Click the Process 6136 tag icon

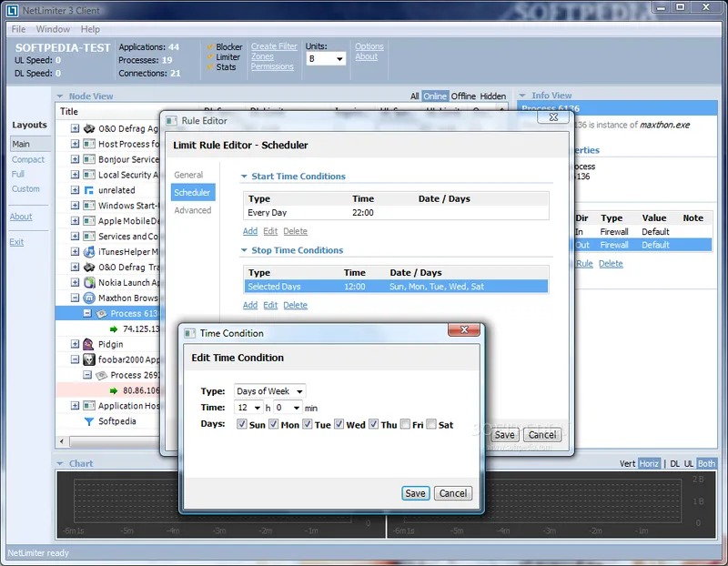pos(101,314)
